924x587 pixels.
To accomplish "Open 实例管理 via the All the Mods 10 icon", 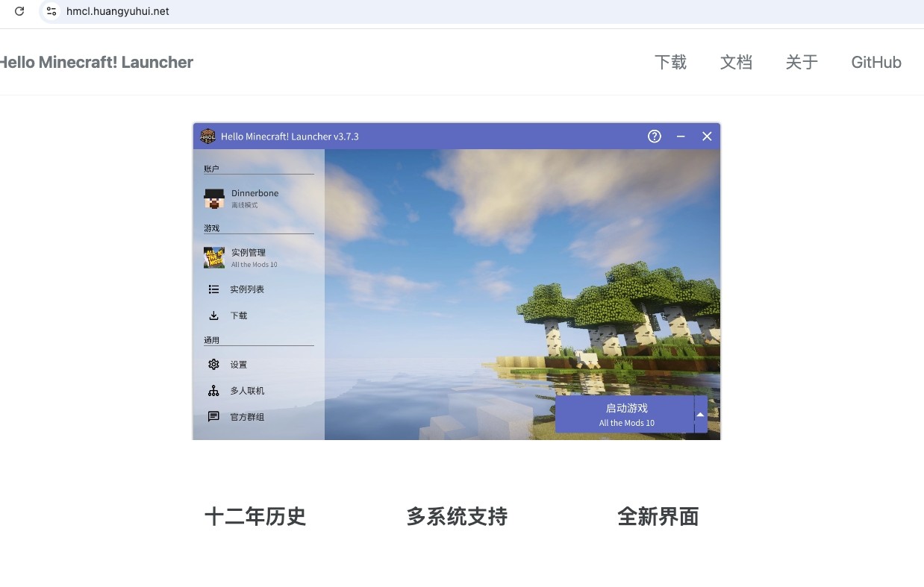I will (214, 257).
